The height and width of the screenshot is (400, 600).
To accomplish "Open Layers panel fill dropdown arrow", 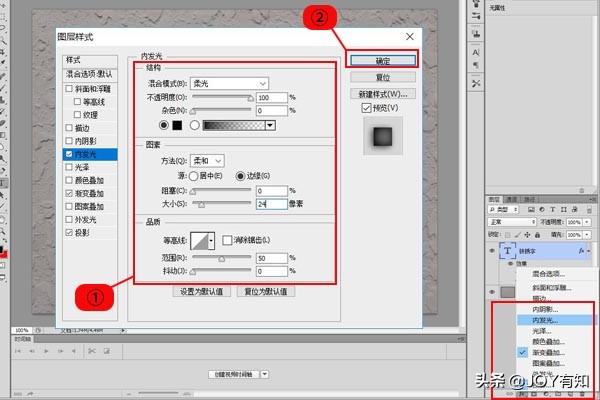I will 587,235.
